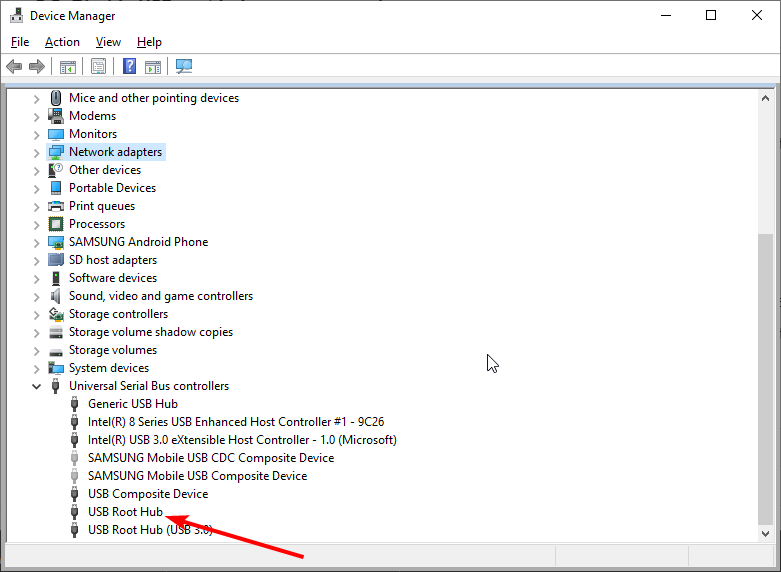Click the scrollbar down arrow
781x572 pixels.
click(766, 534)
